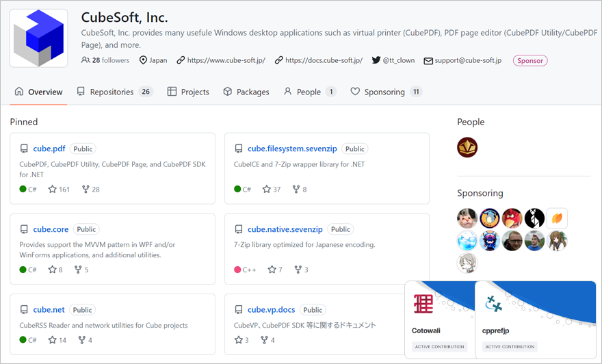Screen dimensions: 602x364
Task: Open the cube.pdf repository
Action: pos(49,148)
